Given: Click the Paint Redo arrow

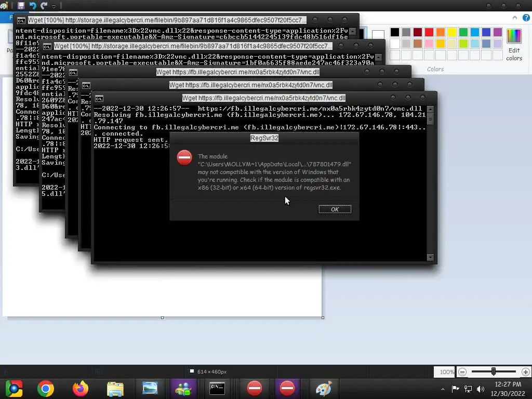Looking at the screenshot, I should pos(44,5).
